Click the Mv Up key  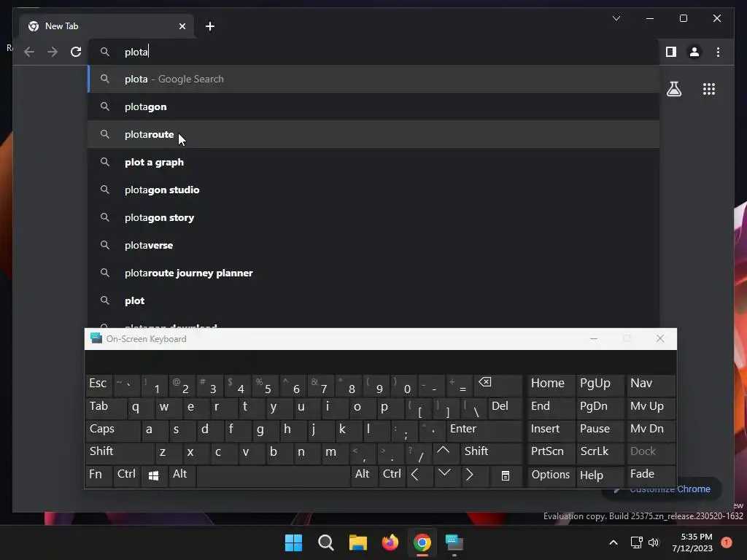(x=650, y=408)
